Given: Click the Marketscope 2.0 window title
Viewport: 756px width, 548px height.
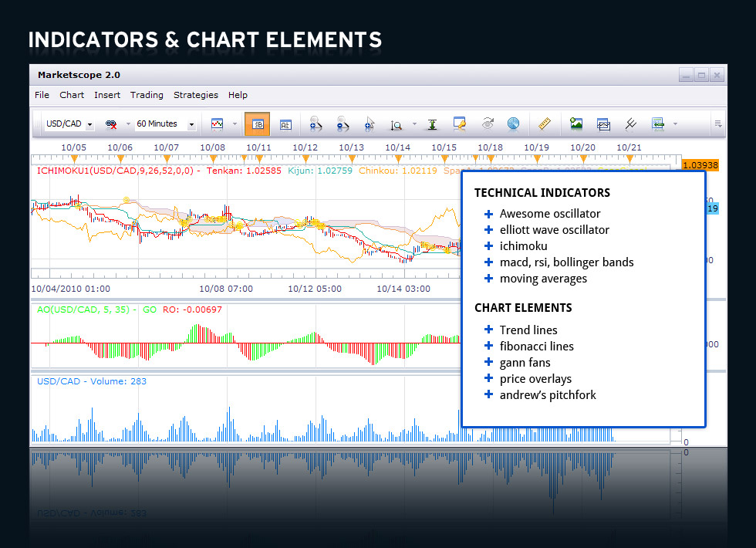Looking at the screenshot, I should (x=79, y=75).
